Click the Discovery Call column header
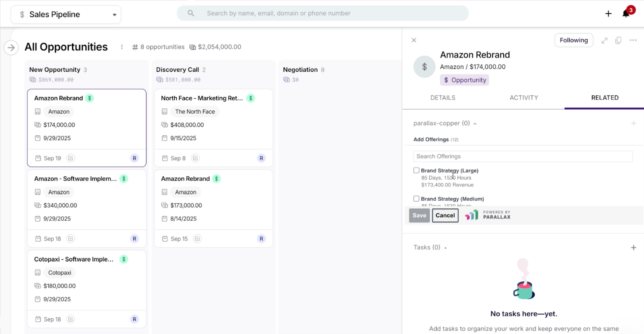644x334 pixels. tap(178, 70)
